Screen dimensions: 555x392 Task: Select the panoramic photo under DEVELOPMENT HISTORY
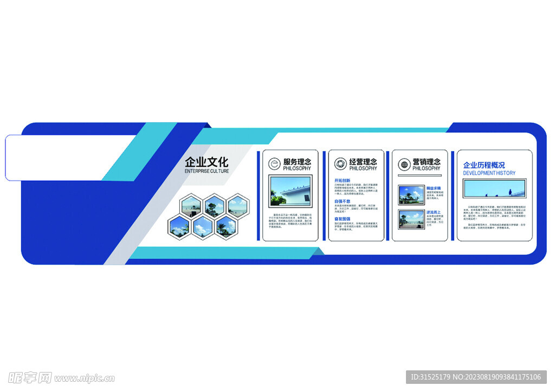[x=494, y=188]
